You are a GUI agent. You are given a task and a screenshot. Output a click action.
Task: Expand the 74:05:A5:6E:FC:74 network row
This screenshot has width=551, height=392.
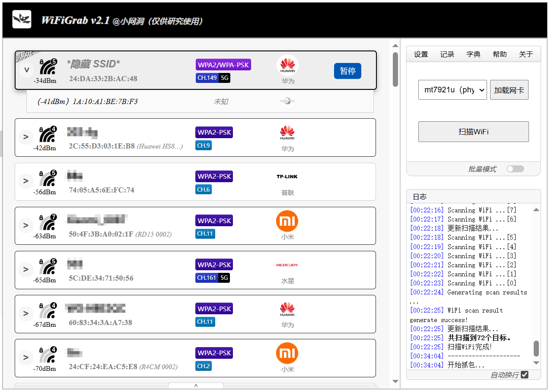(26, 181)
